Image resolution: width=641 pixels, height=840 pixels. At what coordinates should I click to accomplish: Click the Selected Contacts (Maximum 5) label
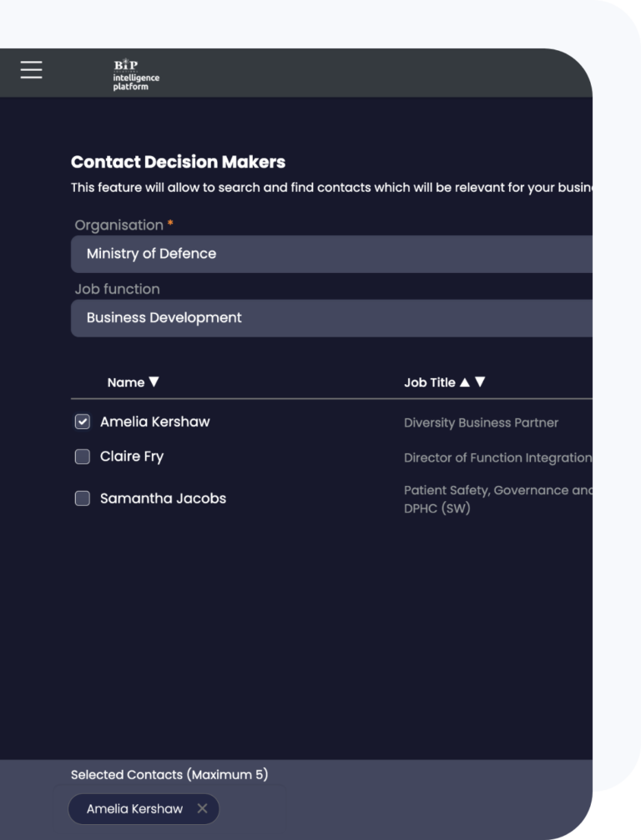169,775
